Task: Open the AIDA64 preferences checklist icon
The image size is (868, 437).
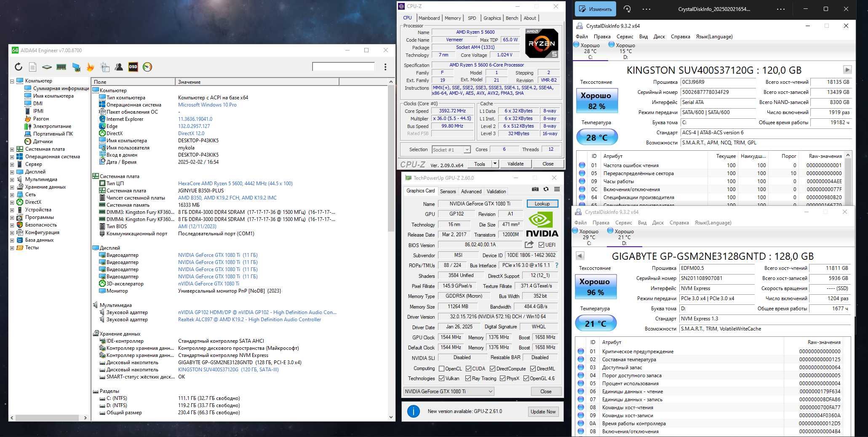Action: (x=104, y=67)
